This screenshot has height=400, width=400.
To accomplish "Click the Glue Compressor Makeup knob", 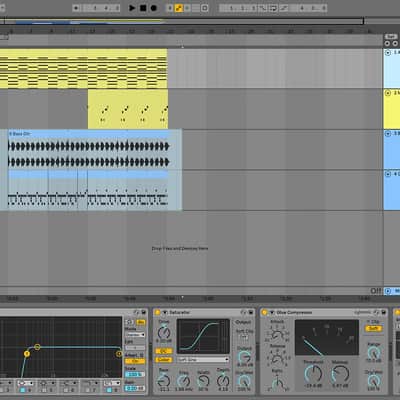I will pos(340,373).
